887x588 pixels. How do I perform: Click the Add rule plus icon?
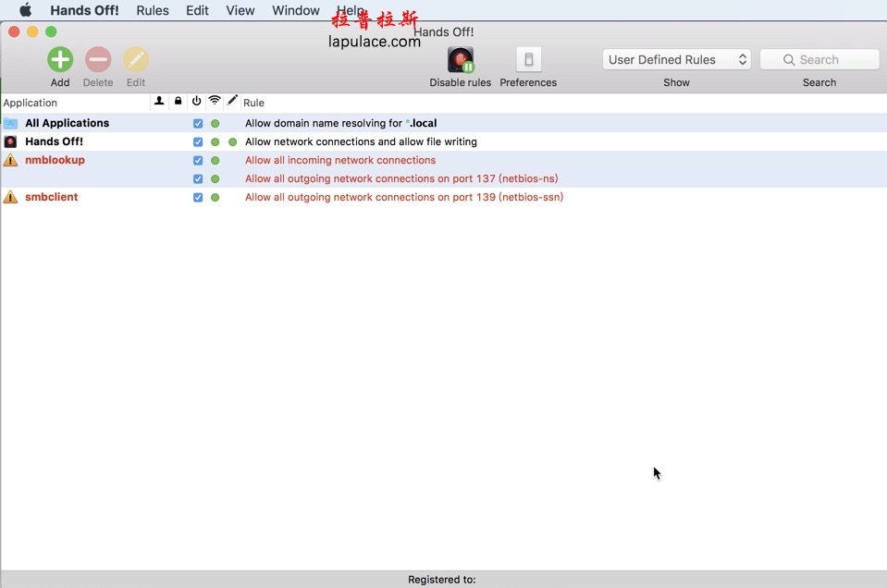tap(59, 59)
